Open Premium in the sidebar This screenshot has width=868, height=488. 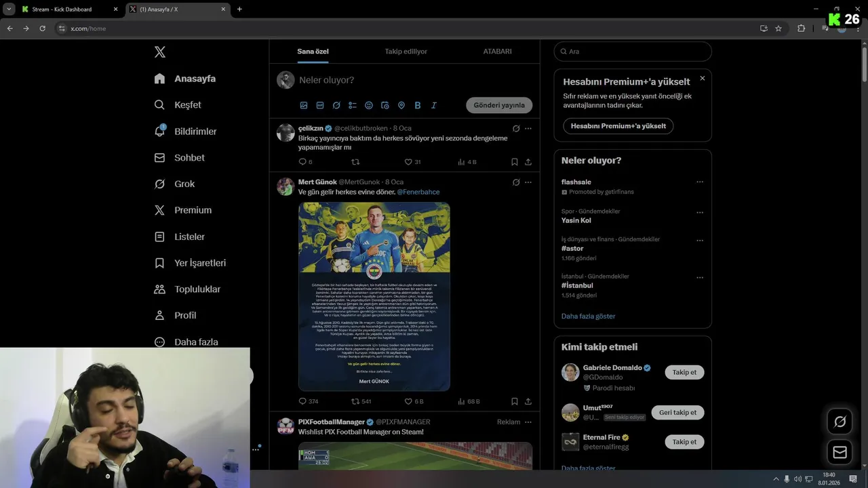pos(183,210)
